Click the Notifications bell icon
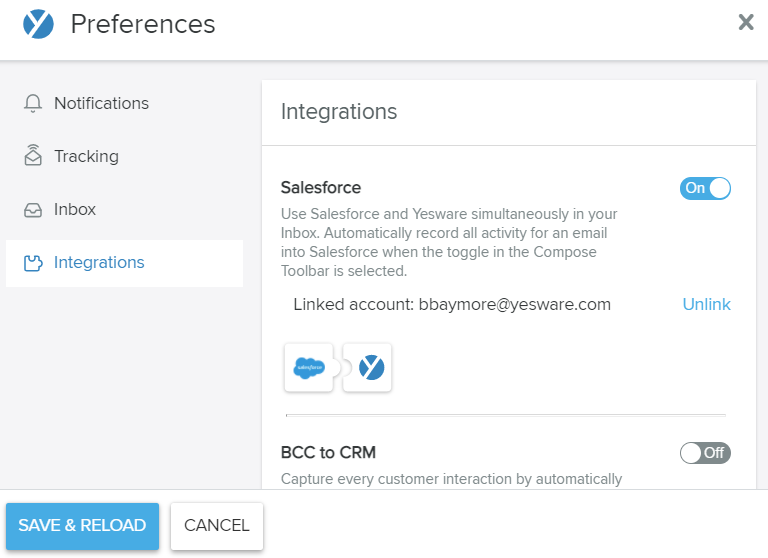The image size is (768, 558). pos(34,104)
